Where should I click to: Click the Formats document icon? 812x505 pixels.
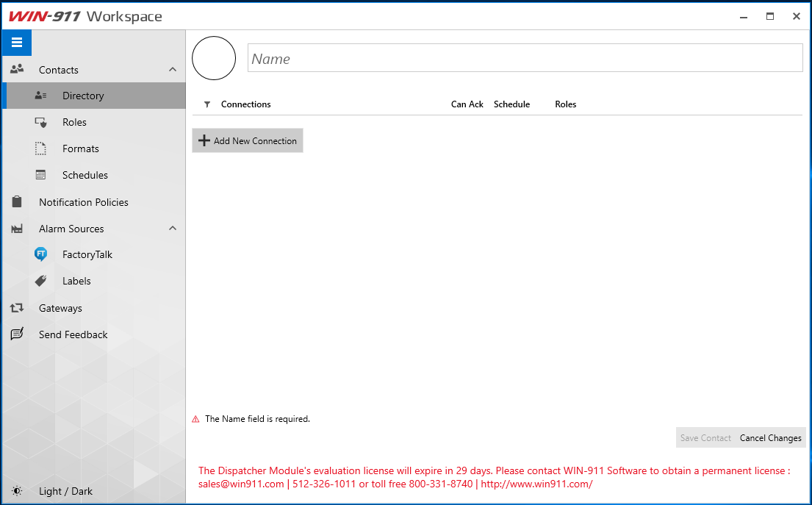[41, 148]
